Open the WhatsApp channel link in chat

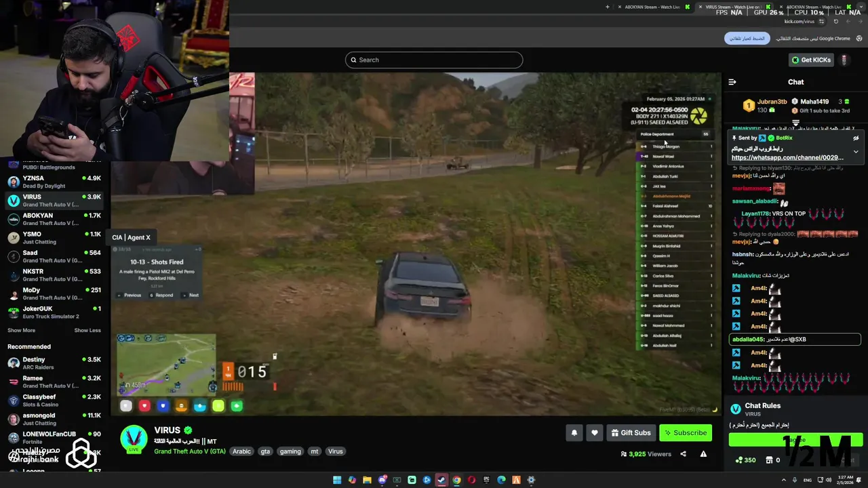787,157
